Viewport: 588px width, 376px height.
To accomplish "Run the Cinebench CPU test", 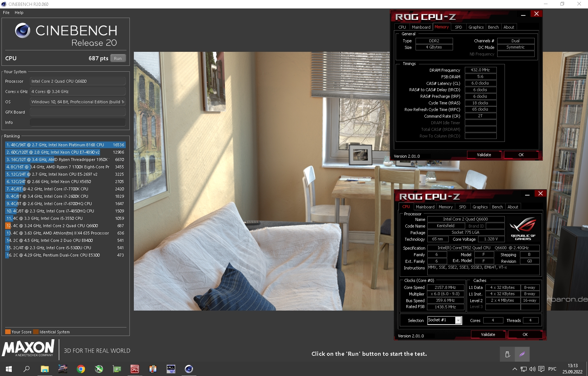I will [118, 58].
